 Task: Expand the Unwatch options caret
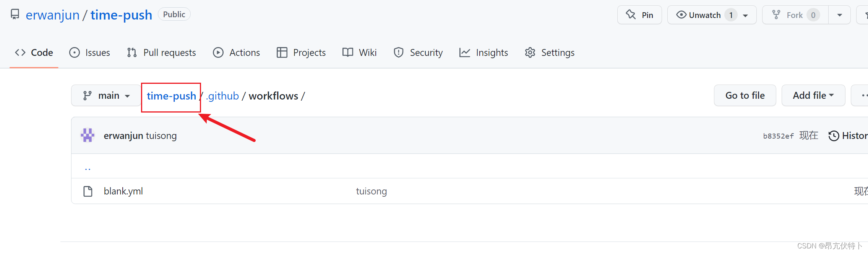point(745,15)
